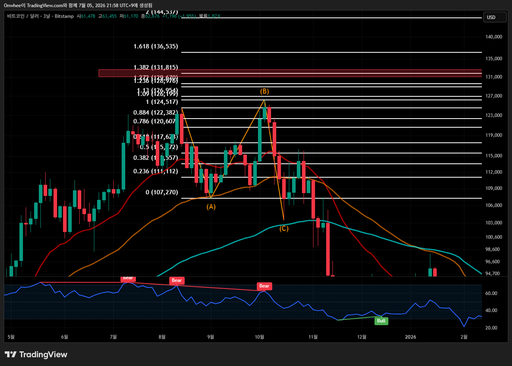This screenshot has height=366, width=512.
Task: Click the 127,000 price axis label
Action: click(x=494, y=96)
